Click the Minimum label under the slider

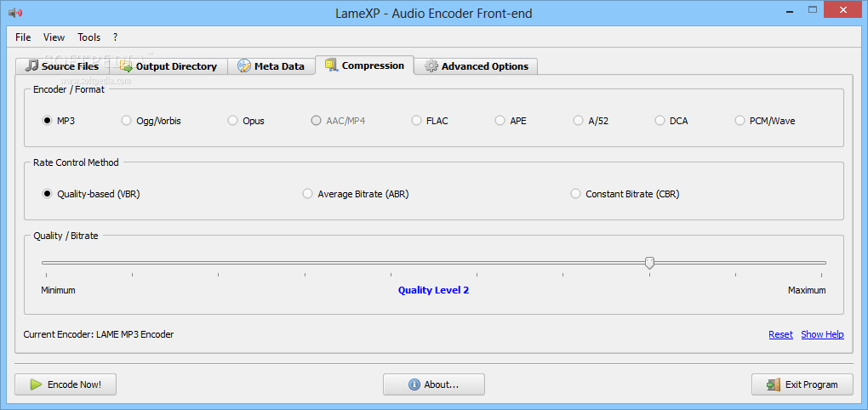click(x=58, y=290)
